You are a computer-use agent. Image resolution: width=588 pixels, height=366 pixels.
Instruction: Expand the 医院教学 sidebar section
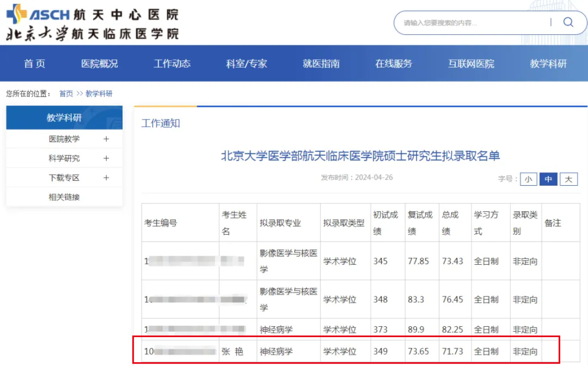coord(64,139)
